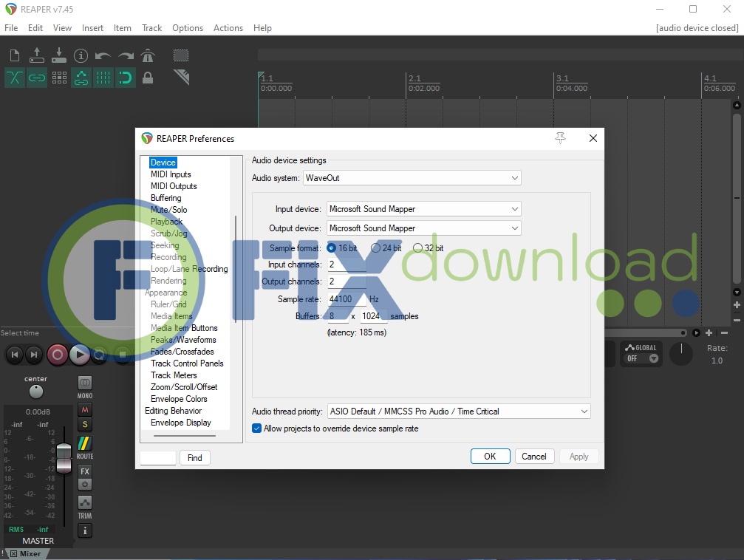This screenshot has width=744, height=560.
Task: Expand the Input device dropdown
Action: point(424,209)
